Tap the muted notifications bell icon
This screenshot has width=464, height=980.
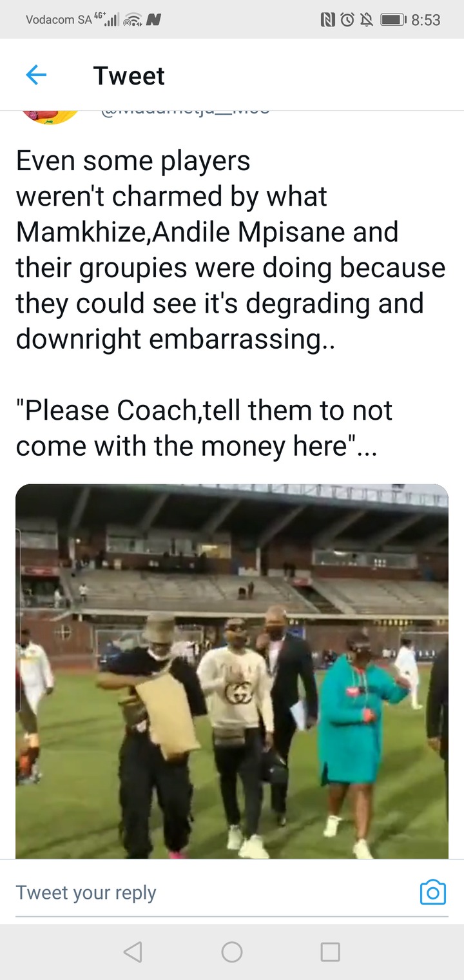coord(366,19)
